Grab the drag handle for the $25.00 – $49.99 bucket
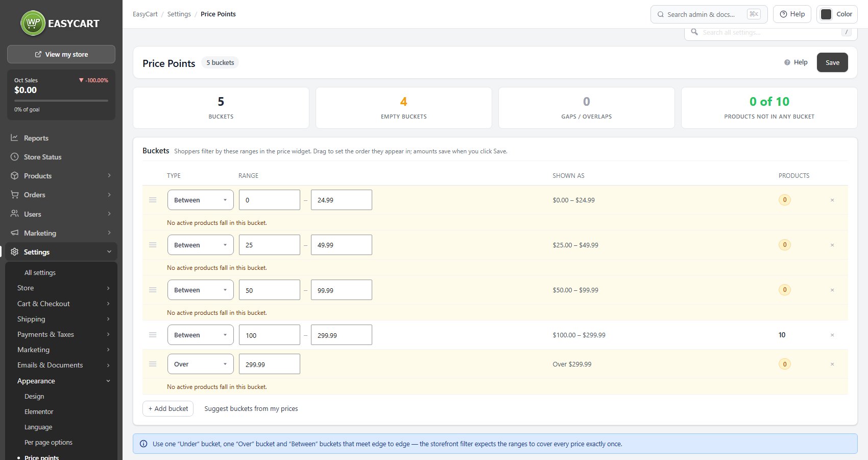This screenshot has height=460, width=868. point(153,245)
